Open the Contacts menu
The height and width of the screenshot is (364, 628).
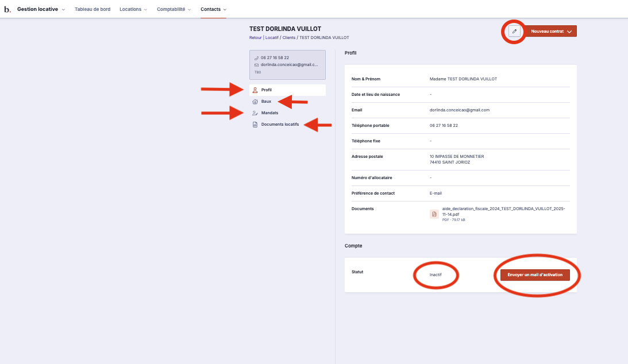[x=213, y=9]
